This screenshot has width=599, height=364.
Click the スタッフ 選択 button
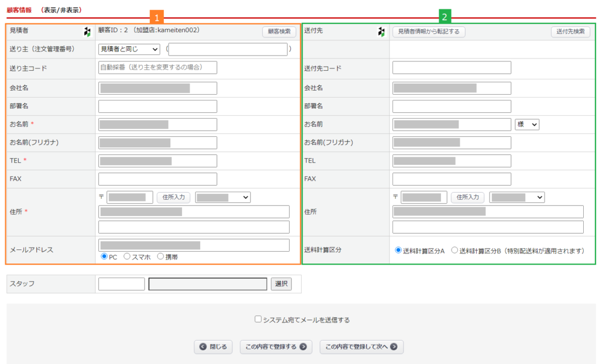click(x=281, y=284)
